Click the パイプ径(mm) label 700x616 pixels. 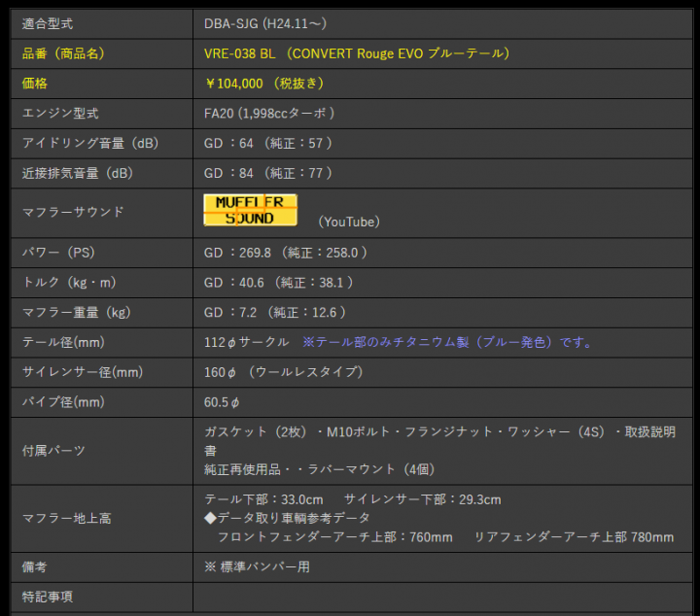[x=63, y=402]
